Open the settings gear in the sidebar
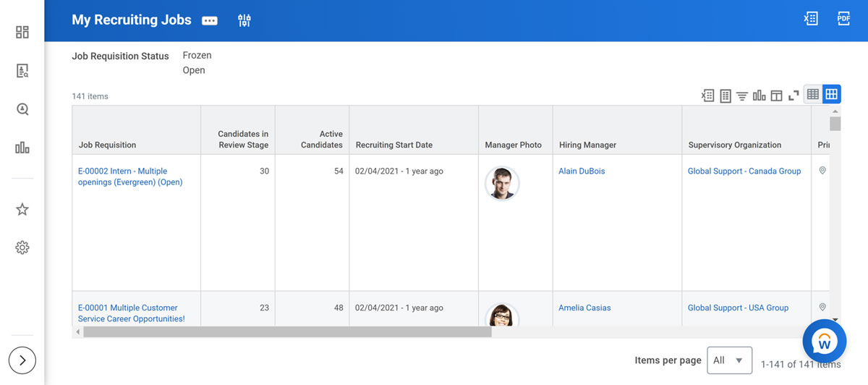Viewport: 868px width, 385px height. point(22,247)
